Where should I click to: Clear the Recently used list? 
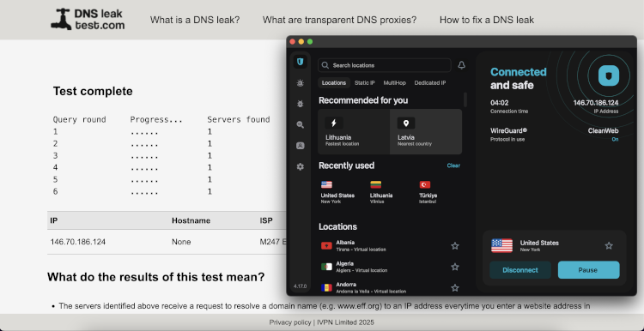tap(453, 165)
